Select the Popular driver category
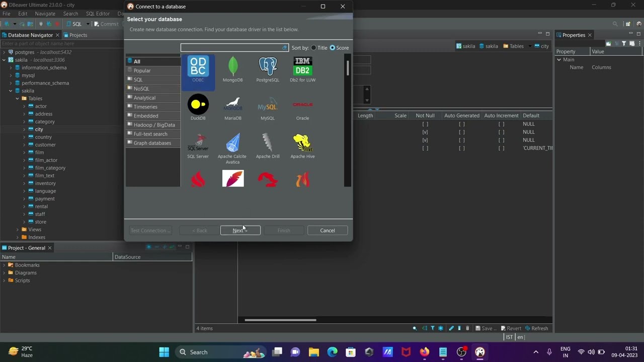Image resolution: width=644 pixels, height=362 pixels. tap(152, 70)
